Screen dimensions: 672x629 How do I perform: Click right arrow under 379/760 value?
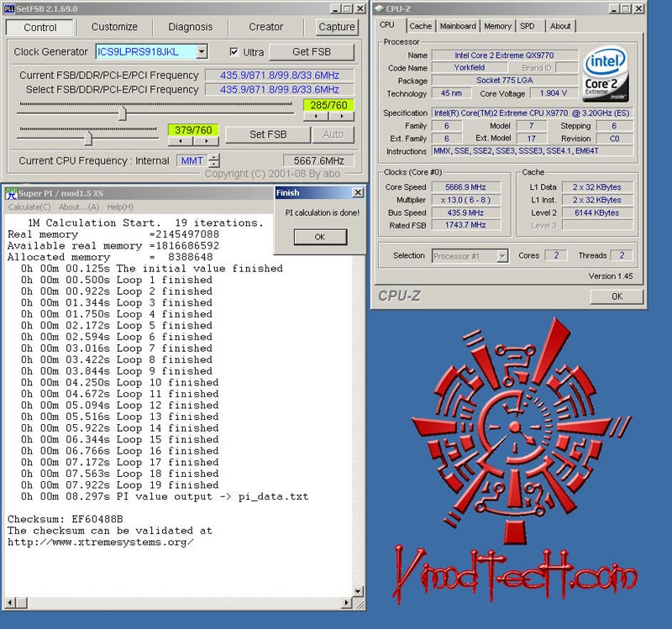tap(206, 141)
